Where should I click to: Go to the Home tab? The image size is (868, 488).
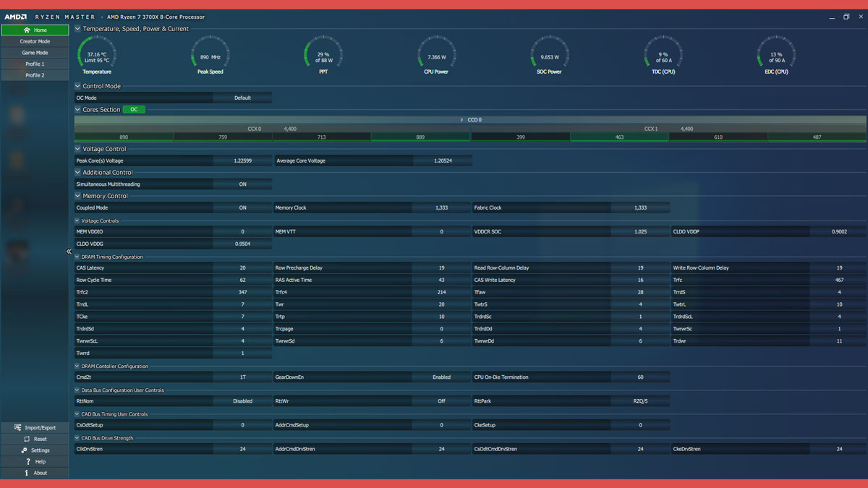tap(35, 30)
